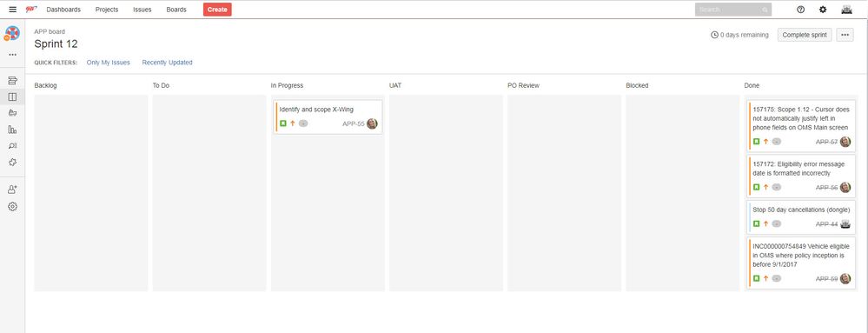This screenshot has width=868, height=333.
Task: Click story type icon on APP-44 card
Action: tap(756, 223)
